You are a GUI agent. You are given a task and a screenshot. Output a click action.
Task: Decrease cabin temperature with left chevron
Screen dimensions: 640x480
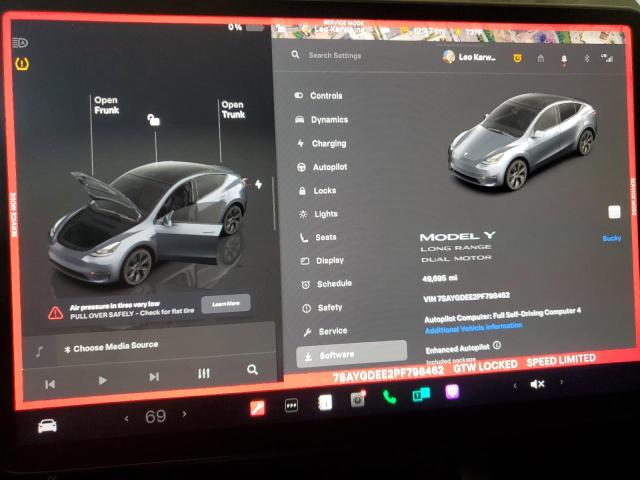127,419
